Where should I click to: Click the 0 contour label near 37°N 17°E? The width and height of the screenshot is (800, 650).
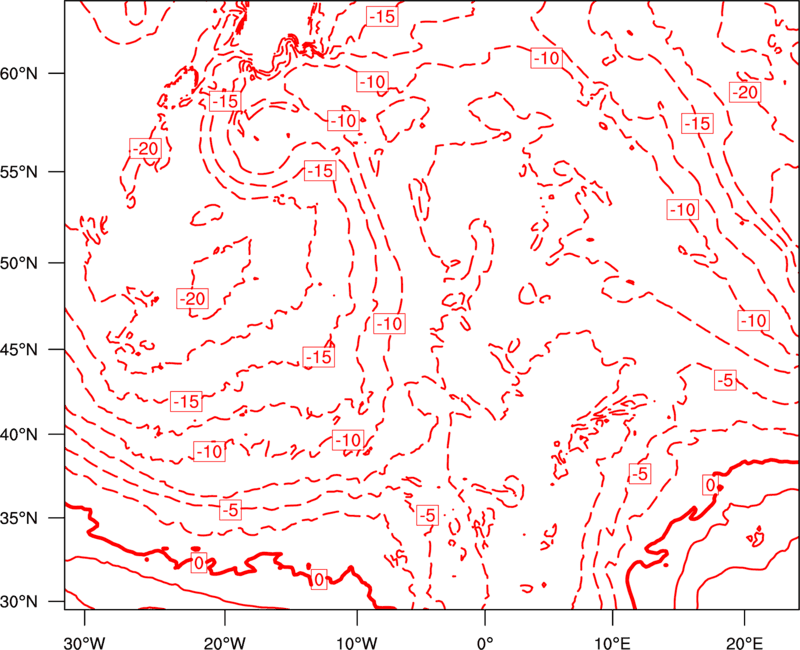[710, 485]
